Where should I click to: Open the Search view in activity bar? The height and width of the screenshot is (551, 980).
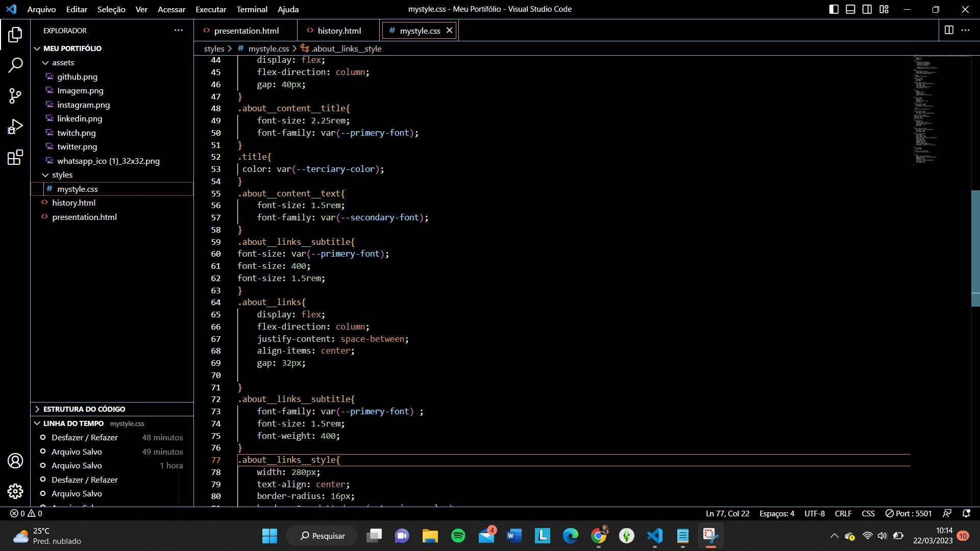15,65
